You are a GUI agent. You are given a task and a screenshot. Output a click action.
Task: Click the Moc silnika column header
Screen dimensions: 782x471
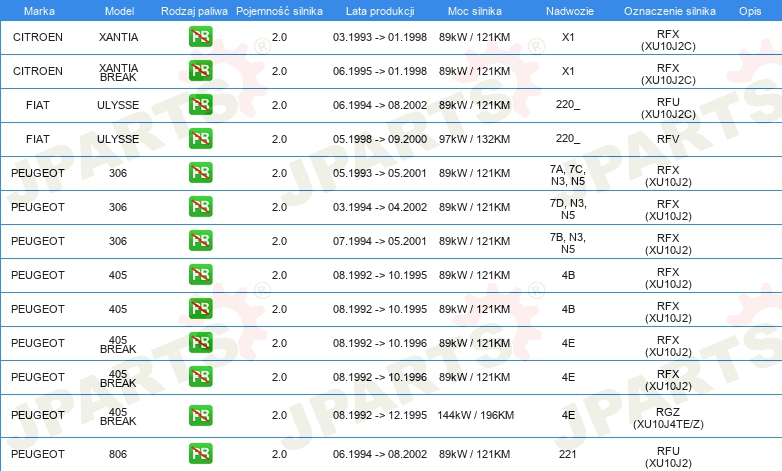(x=475, y=11)
